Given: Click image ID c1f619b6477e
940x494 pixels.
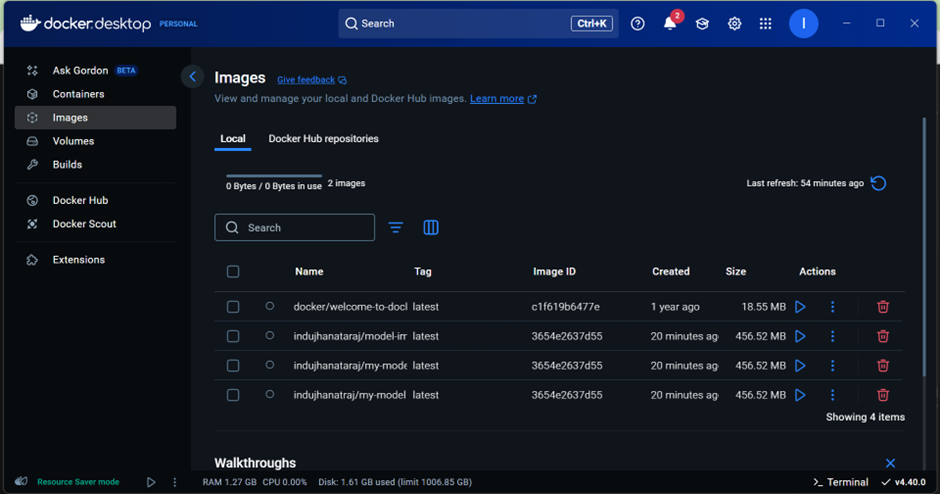Looking at the screenshot, I should point(565,307).
